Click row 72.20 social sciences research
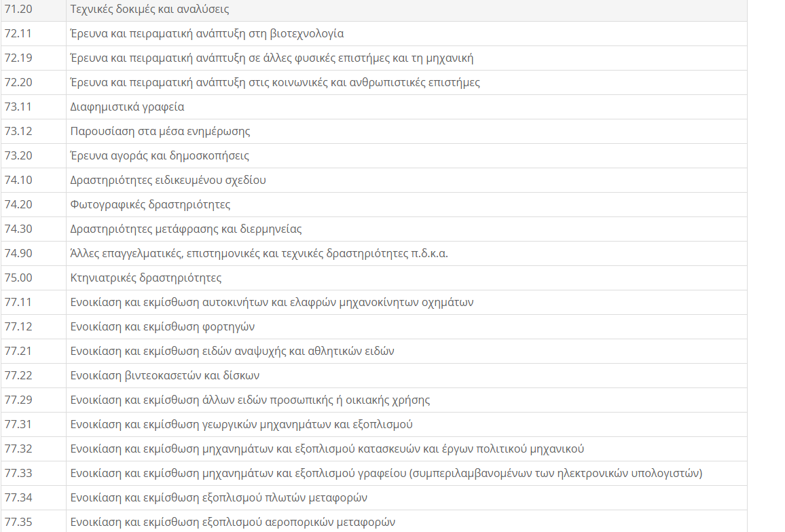The image size is (785, 532). [x=374, y=83]
